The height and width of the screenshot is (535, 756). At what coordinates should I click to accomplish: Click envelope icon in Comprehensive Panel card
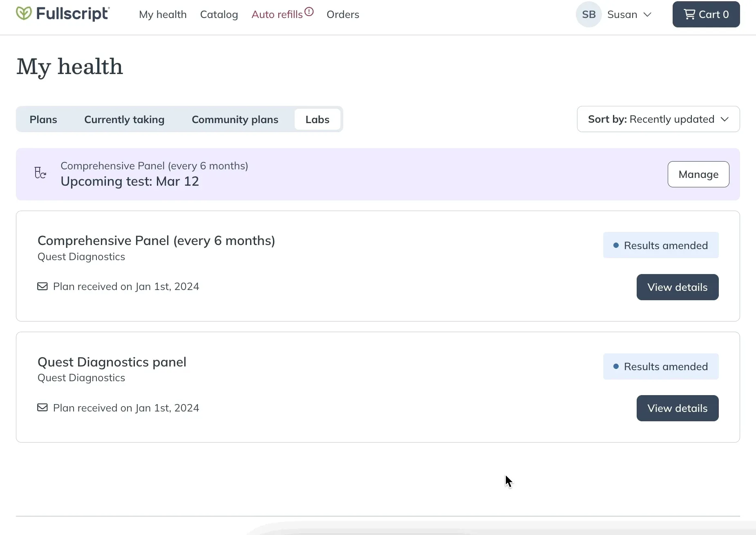coord(42,286)
